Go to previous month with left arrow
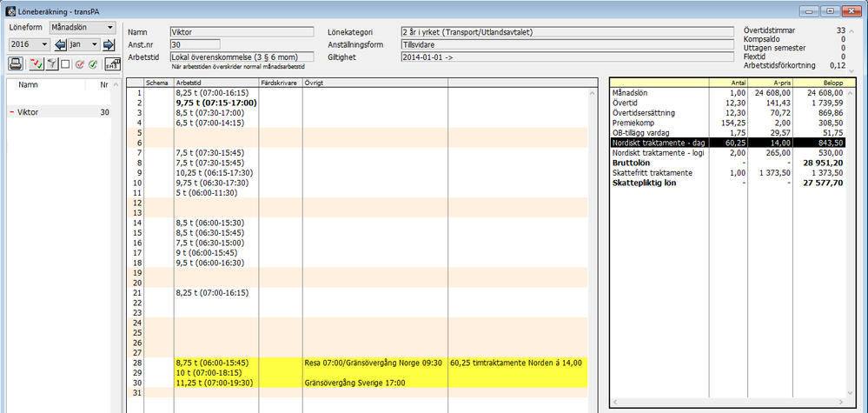The width and height of the screenshot is (868, 413). click(x=61, y=45)
